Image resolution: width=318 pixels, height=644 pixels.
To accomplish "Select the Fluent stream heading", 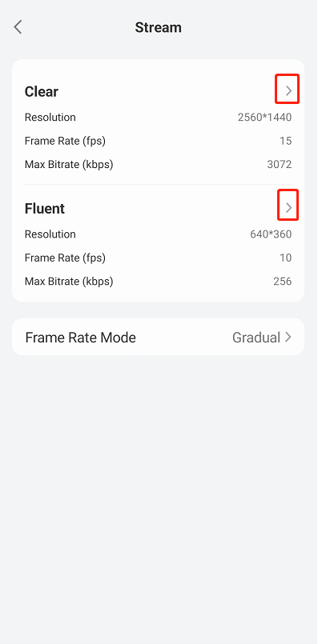I will [x=44, y=209].
